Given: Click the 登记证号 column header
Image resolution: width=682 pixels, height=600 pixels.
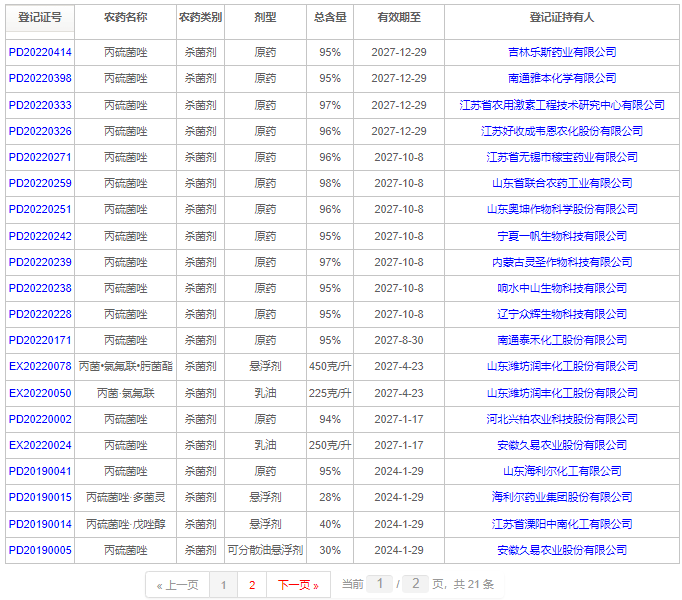Looking at the screenshot, I should [40, 17].
